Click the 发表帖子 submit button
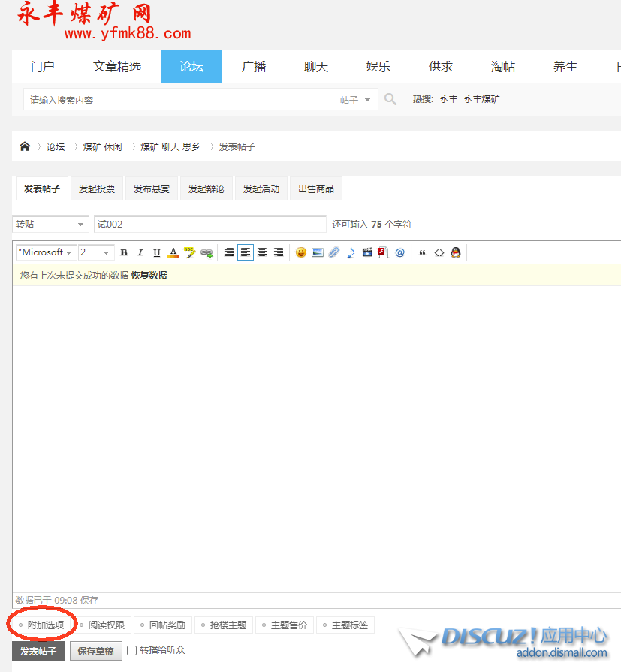621x672 pixels. (38, 651)
